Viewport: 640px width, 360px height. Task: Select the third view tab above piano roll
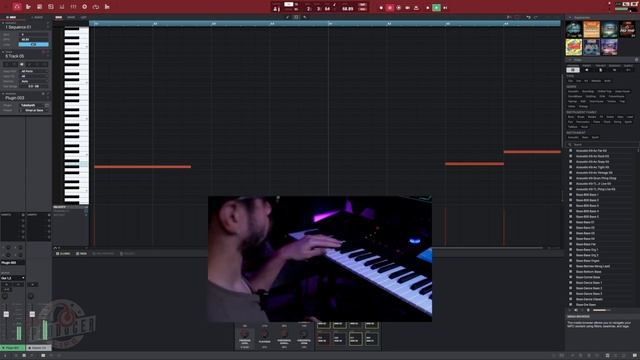point(83,18)
